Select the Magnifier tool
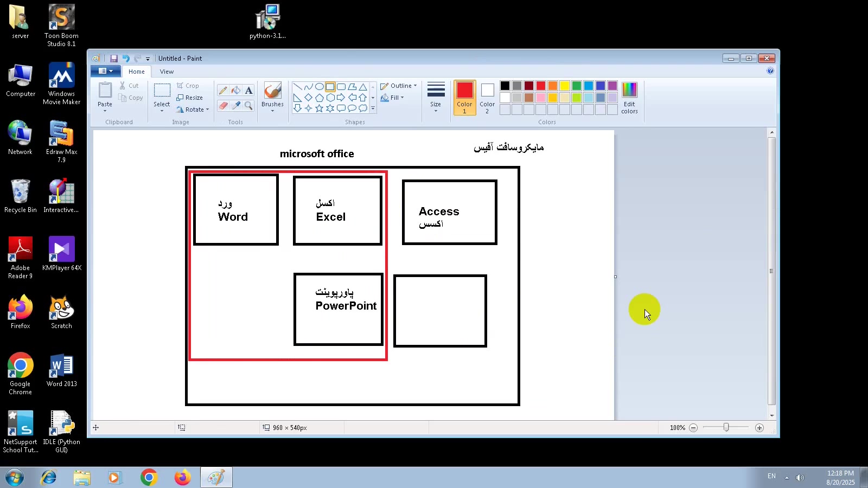 pyautogui.click(x=248, y=106)
